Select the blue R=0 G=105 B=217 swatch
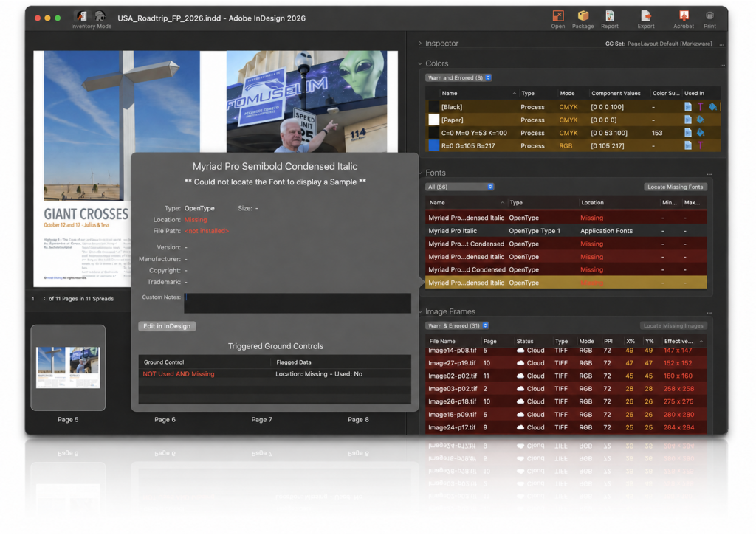This screenshot has height=535, width=756. (434, 145)
